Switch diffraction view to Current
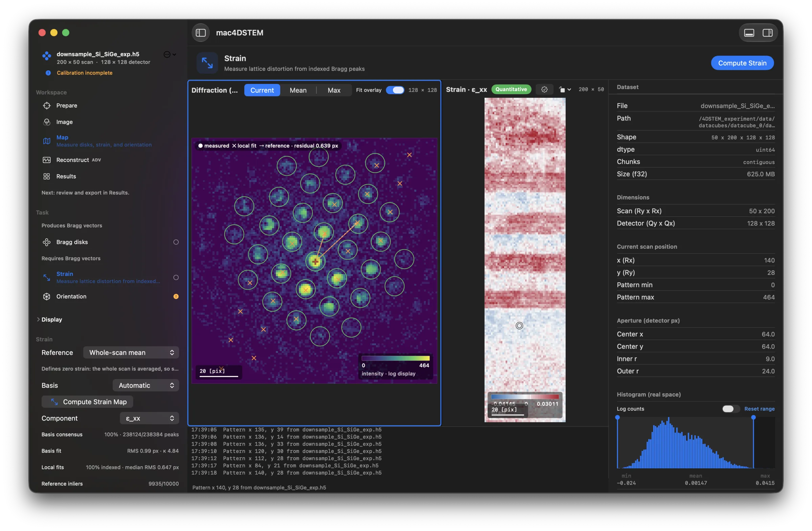 click(262, 90)
